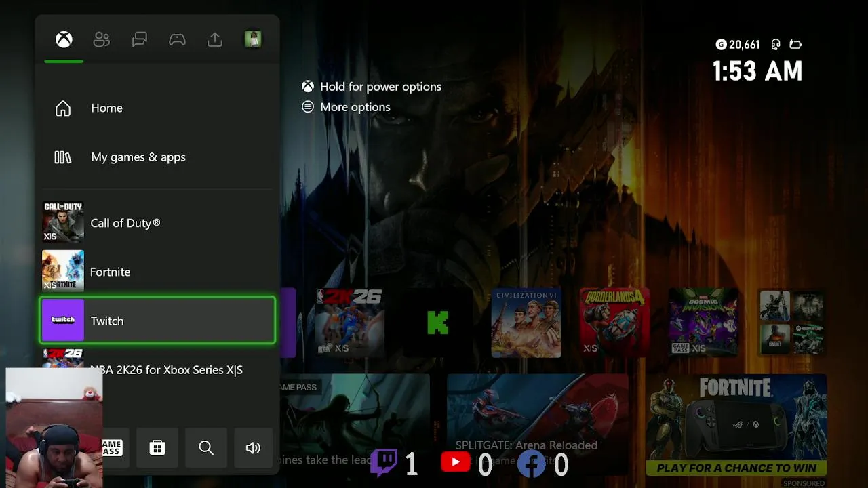
Task: Click Hold for power options hint
Action: click(x=372, y=87)
